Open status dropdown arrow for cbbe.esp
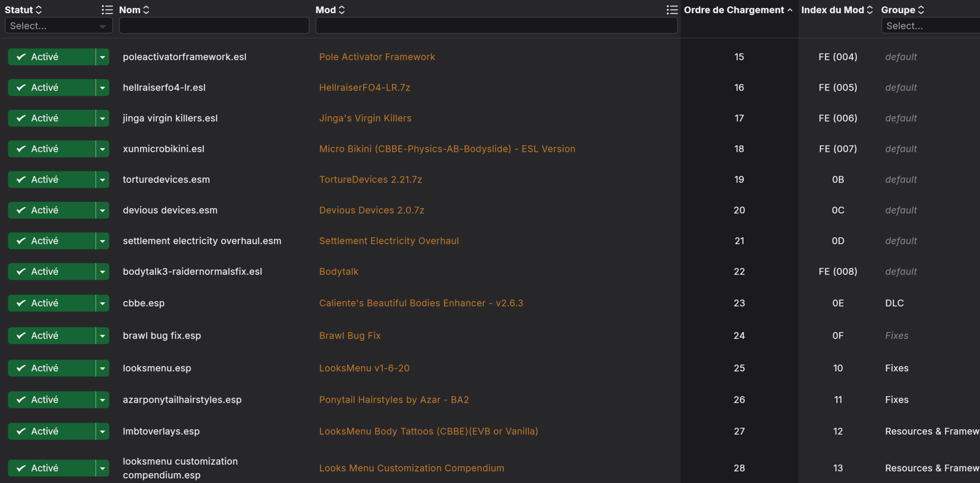The width and height of the screenshot is (980, 483). pos(103,302)
